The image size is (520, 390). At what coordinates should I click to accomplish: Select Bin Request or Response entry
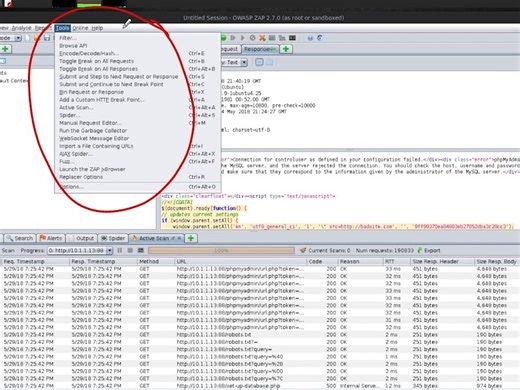(x=137, y=92)
